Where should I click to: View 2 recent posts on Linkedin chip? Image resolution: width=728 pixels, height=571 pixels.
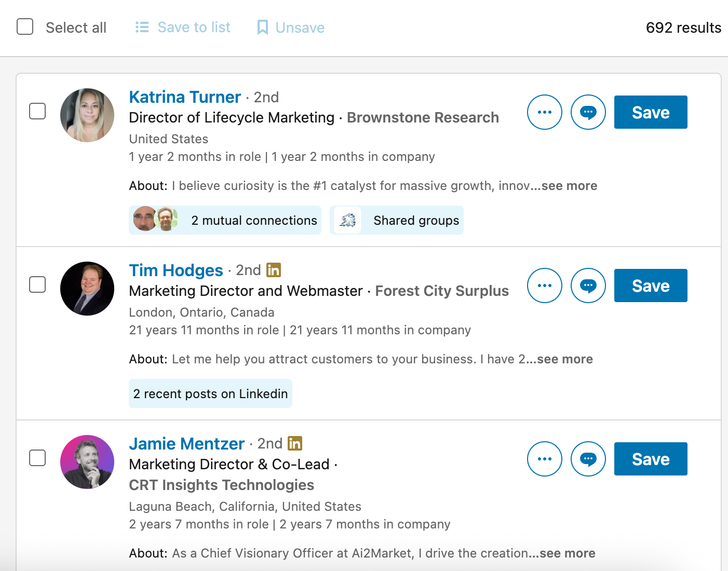210,393
